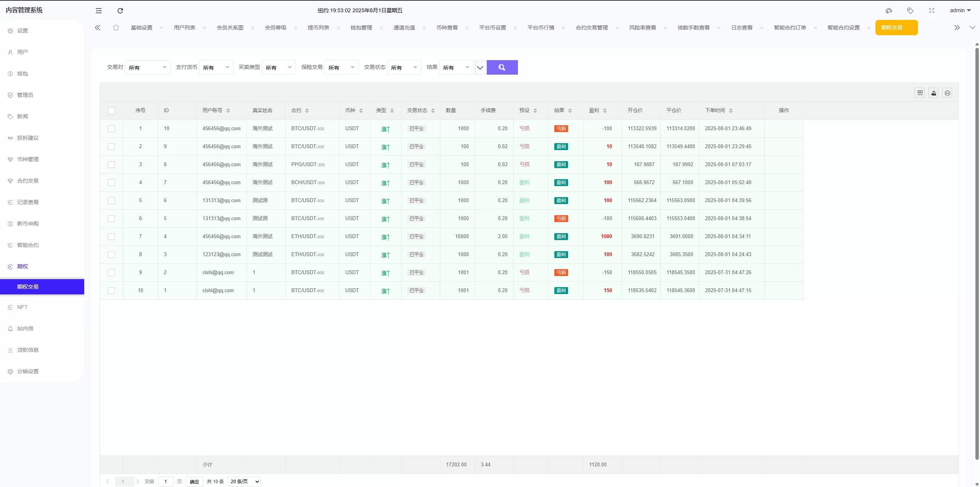This screenshot has height=487, width=980.
Task: Toggle the select-all header checkbox
Action: pos(111,111)
